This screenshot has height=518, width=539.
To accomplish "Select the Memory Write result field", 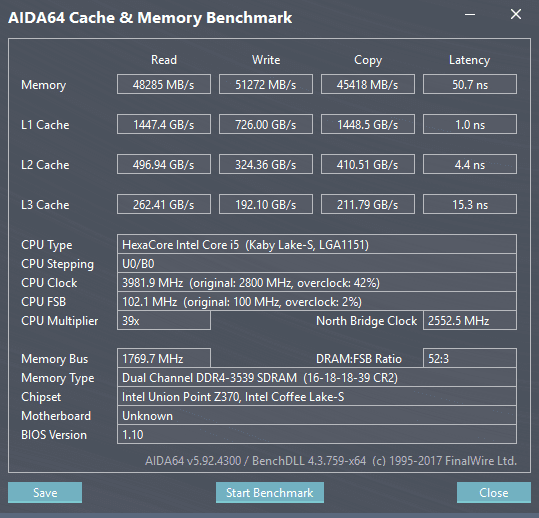I will tap(266, 84).
